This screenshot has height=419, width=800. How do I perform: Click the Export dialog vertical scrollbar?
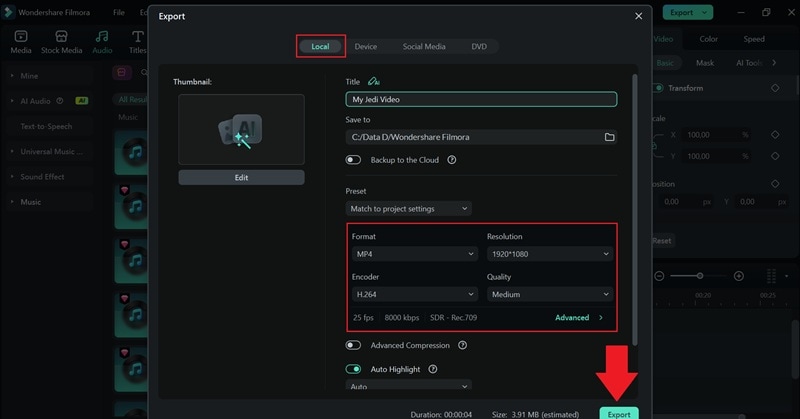click(635, 209)
